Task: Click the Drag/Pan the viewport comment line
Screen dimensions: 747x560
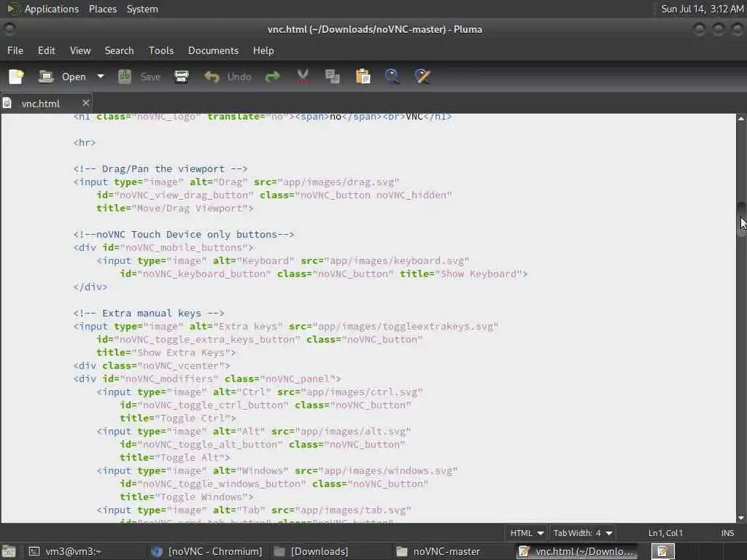Action: tap(160, 169)
